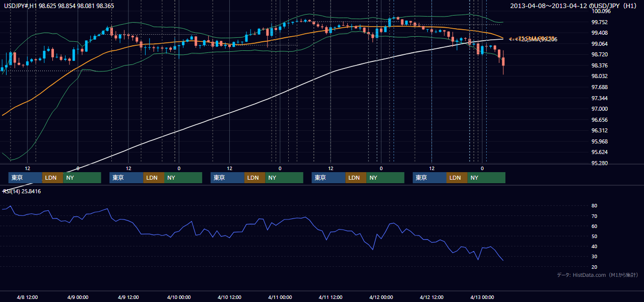Select the fourth NY session block from left
The width and height of the screenshot is (644, 302).
tap(385, 178)
